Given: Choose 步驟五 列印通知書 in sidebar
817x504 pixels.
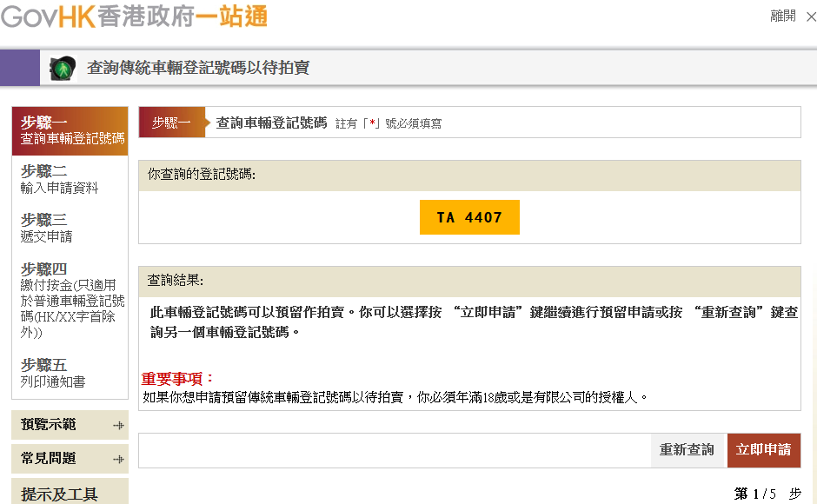Looking at the screenshot, I should tap(53, 373).
